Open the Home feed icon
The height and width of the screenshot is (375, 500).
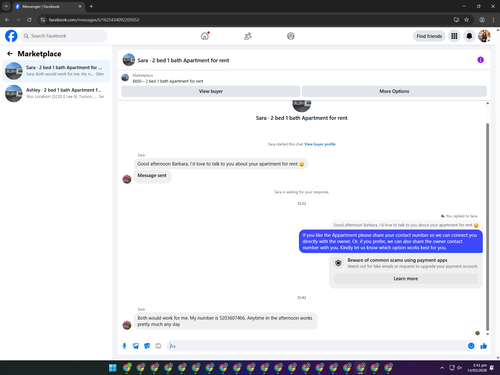tap(205, 36)
